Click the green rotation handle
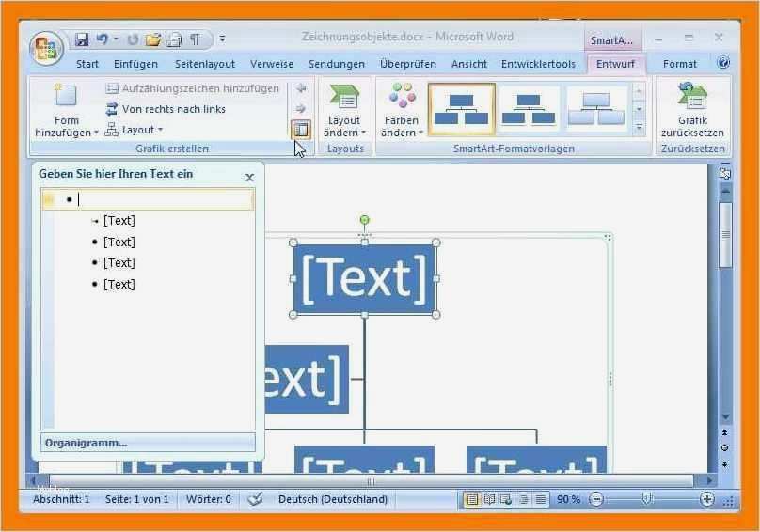760x532 pixels. (x=365, y=220)
